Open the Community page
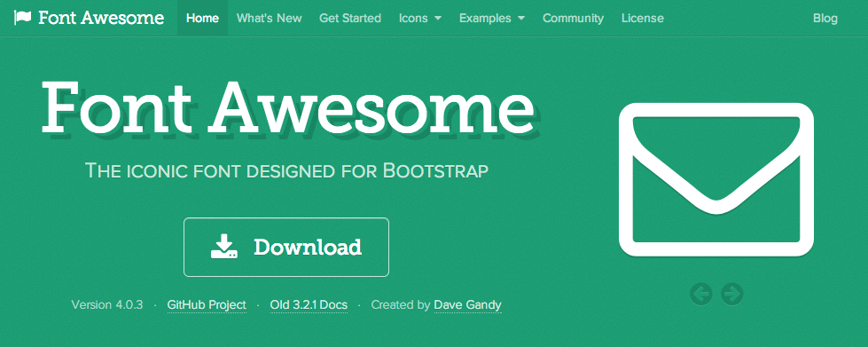868x347 pixels. [x=573, y=19]
